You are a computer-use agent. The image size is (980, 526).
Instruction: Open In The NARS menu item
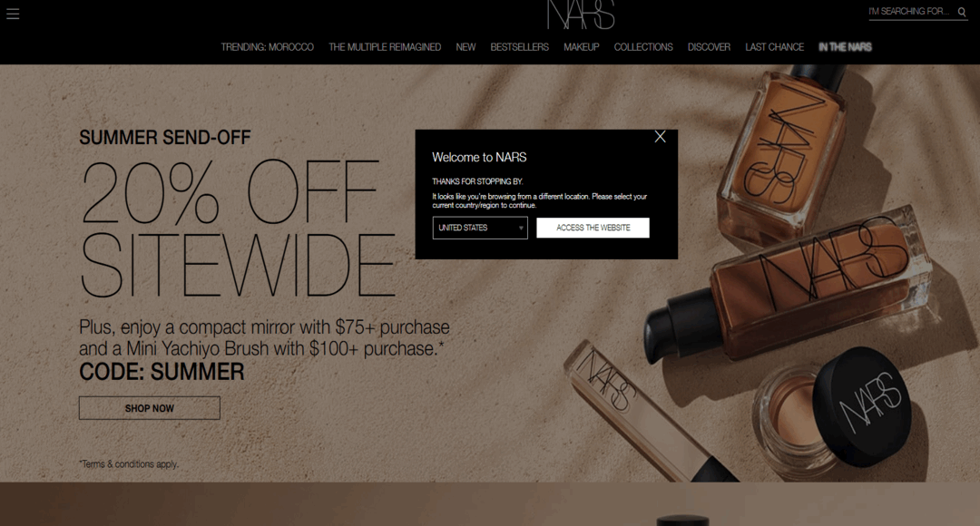(x=845, y=47)
